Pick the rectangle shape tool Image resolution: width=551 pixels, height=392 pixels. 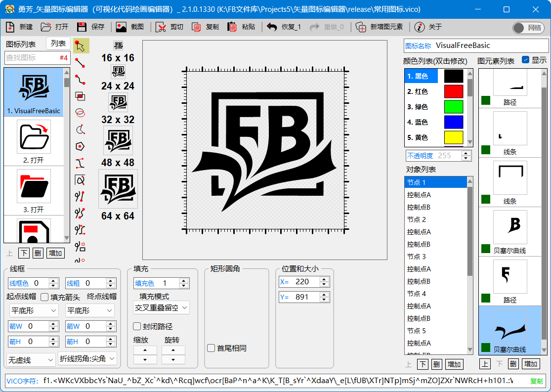(81, 96)
